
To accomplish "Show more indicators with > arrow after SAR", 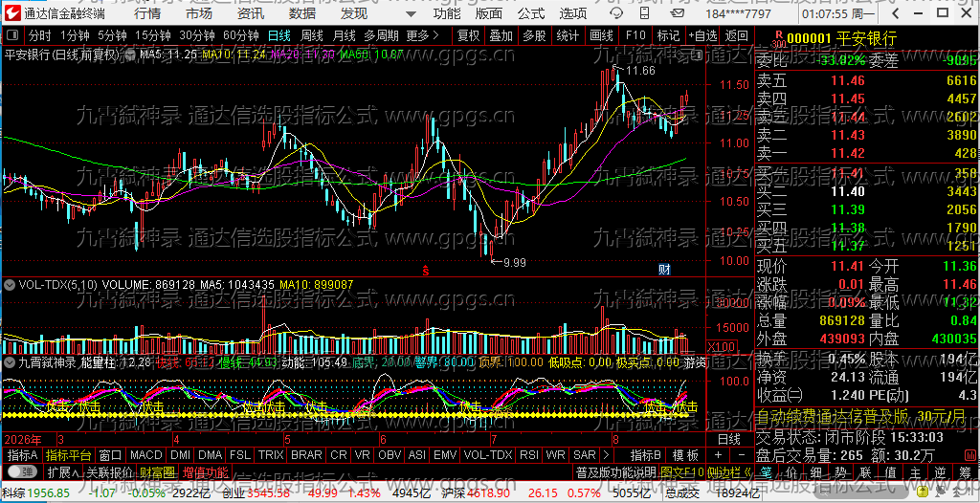I will pyautogui.click(x=605, y=455).
